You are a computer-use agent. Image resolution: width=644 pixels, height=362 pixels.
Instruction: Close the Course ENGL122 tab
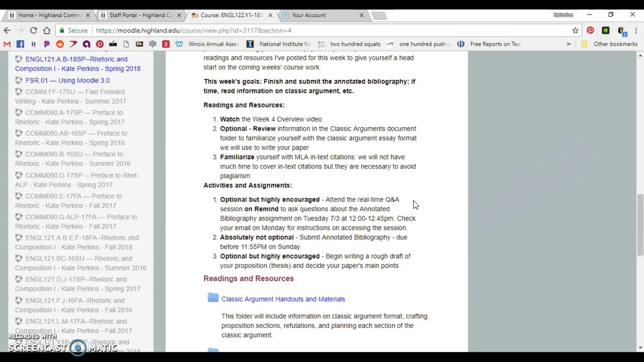(270, 15)
